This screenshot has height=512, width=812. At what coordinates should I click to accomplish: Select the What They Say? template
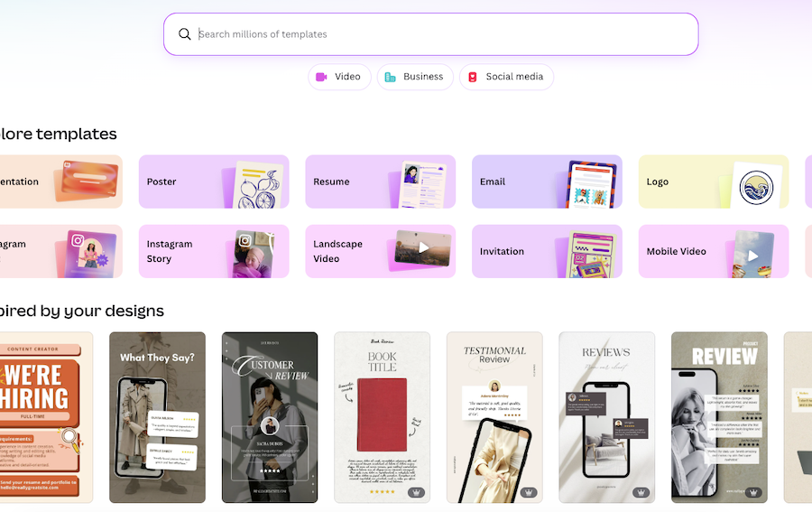pyautogui.click(x=157, y=417)
